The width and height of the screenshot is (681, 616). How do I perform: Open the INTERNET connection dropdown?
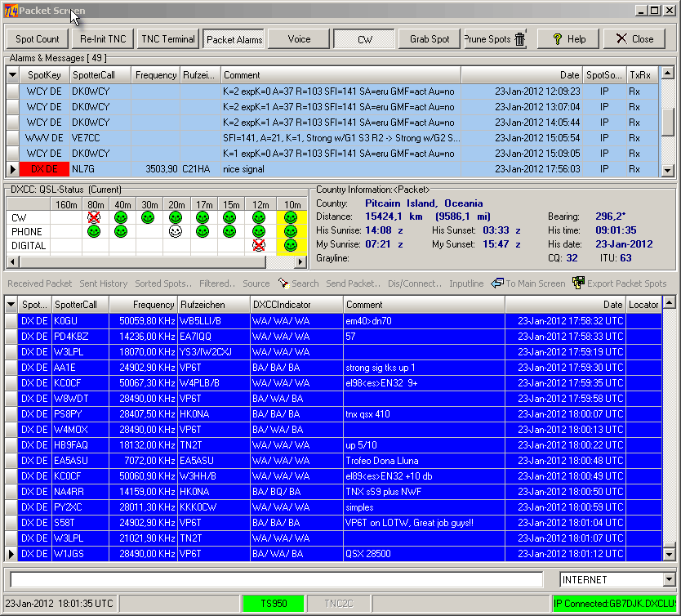click(669, 580)
